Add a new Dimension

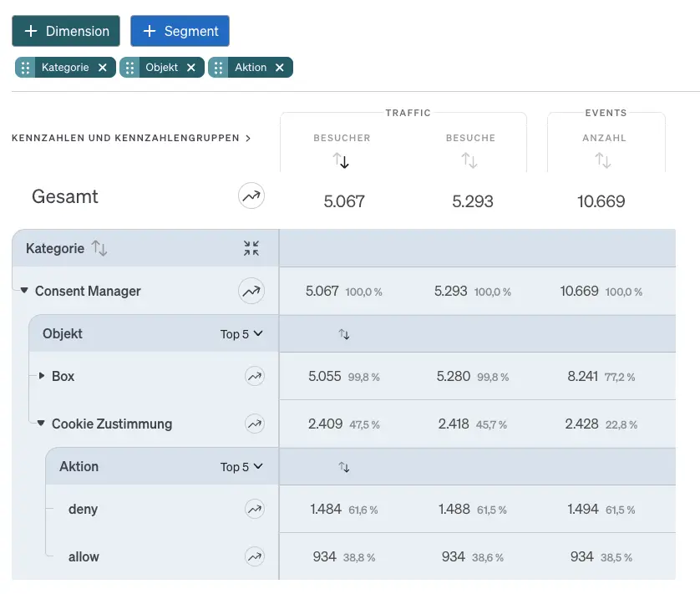click(66, 31)
